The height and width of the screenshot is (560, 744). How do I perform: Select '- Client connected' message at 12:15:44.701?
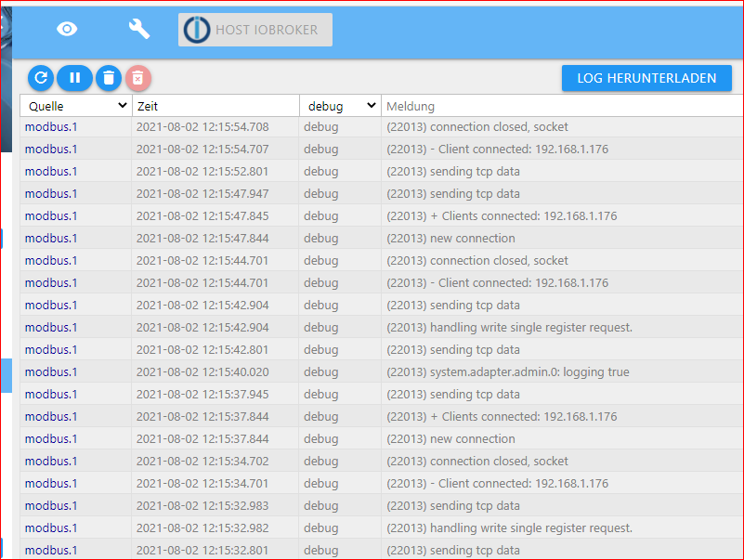pos(497,283)
